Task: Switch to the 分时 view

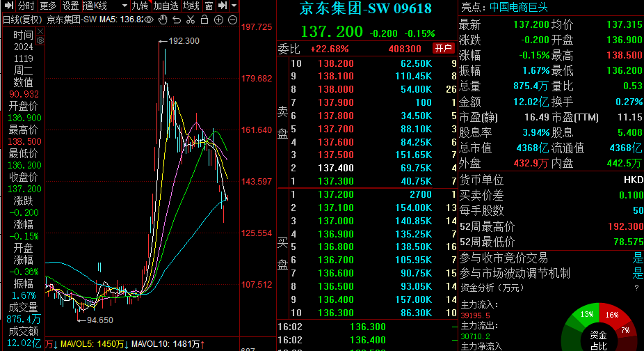Action: [x=26, y=6]
